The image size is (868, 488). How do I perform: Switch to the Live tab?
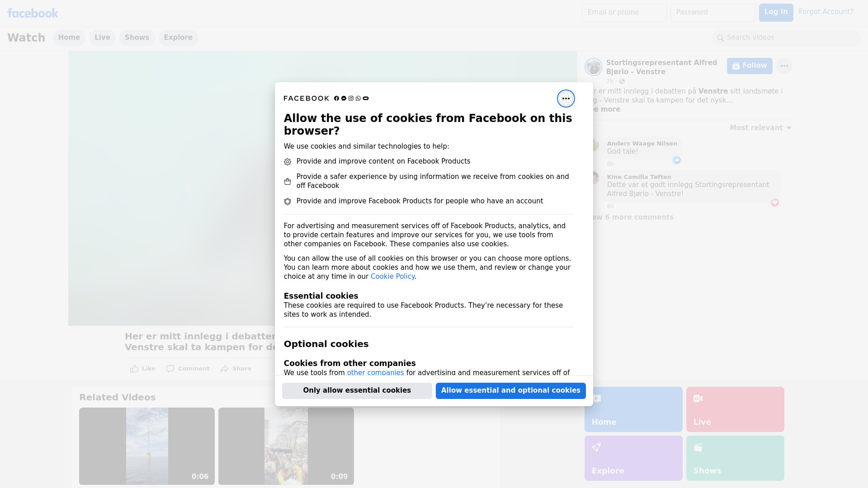coord(102,38)
